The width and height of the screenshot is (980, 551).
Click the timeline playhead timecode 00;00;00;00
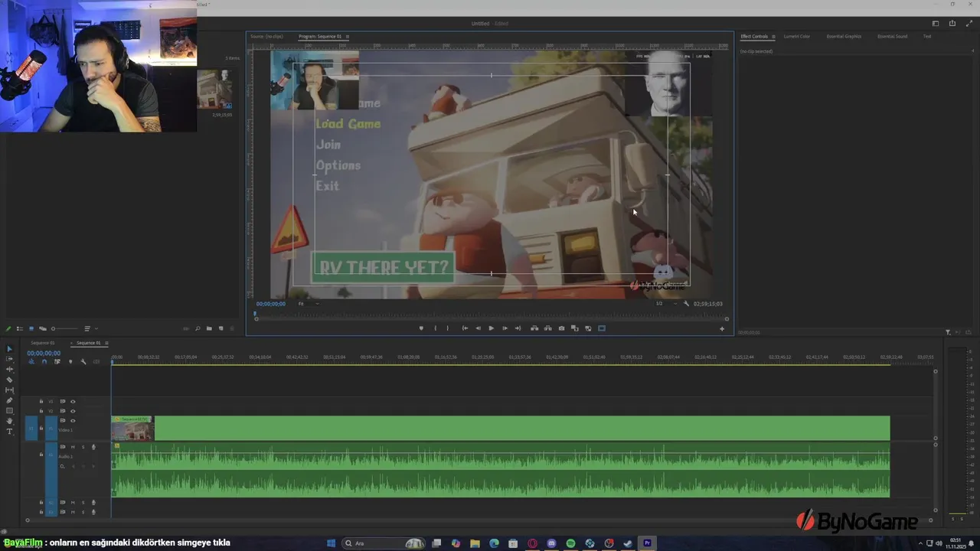click(x=44, y=354)
